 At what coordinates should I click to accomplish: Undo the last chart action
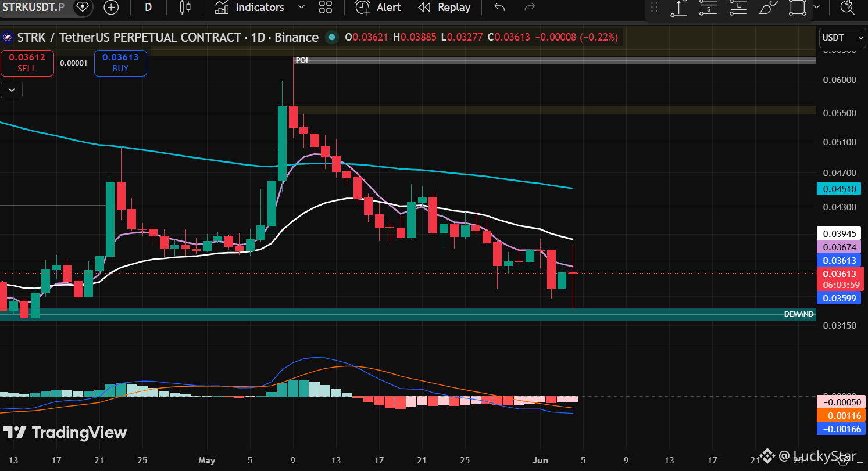tap(499, 8)
